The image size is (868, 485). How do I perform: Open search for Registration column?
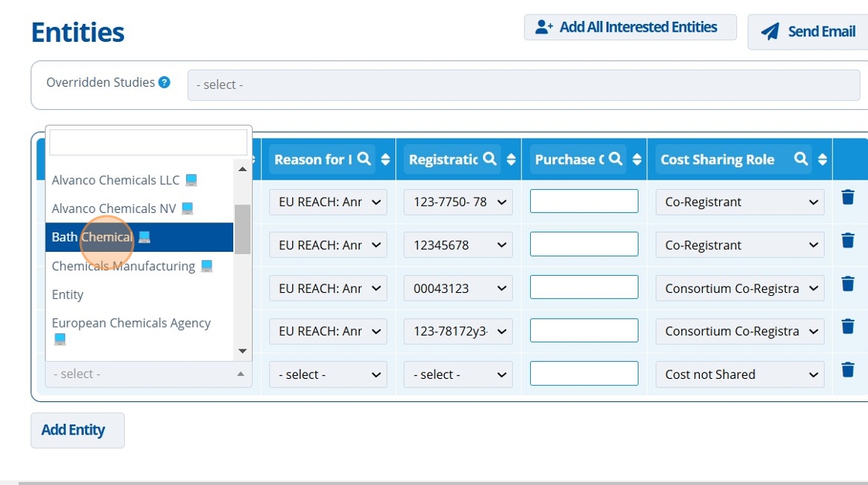[490, 159]
